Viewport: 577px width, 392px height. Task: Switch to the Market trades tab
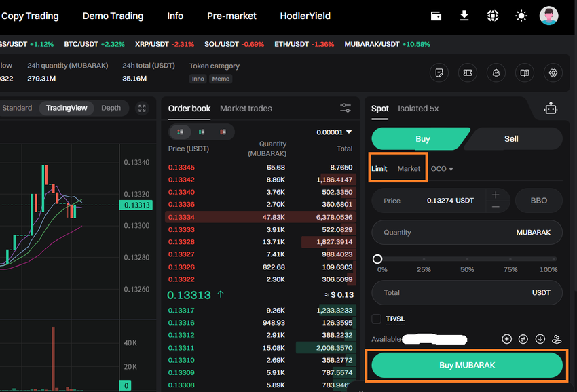246,109
